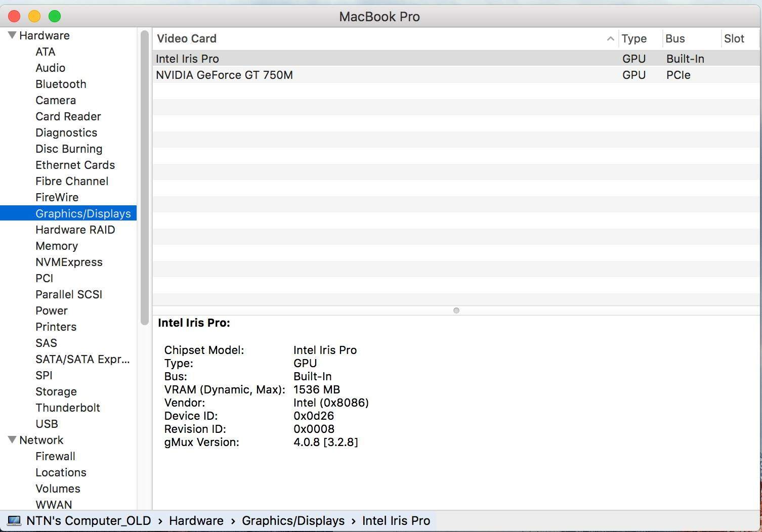Screen dimensions: 762x532
Task: Click the Network group label
Action: click(x=41, y=440)
